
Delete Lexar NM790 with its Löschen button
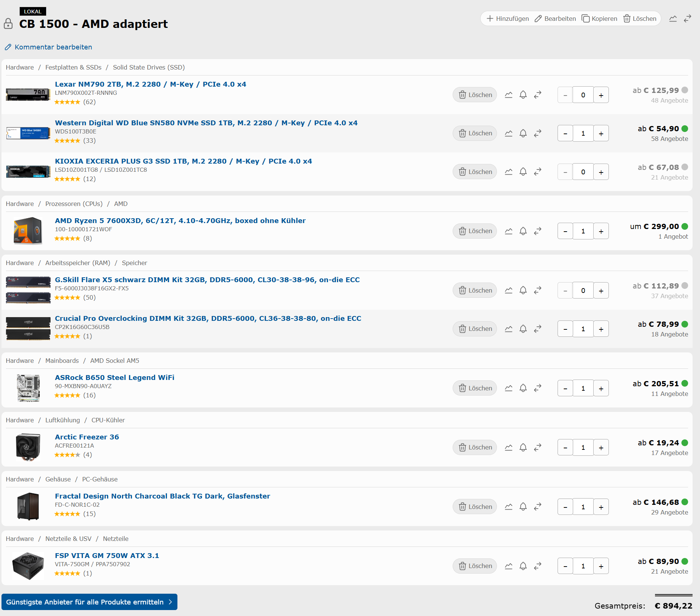point(475,95)
